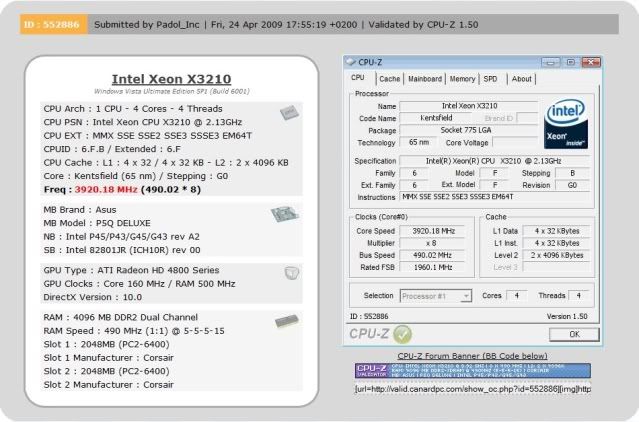Click the Rated FSB value 1960.1 MHz
The image size is (639, 422).
click(x=433, y=268)
